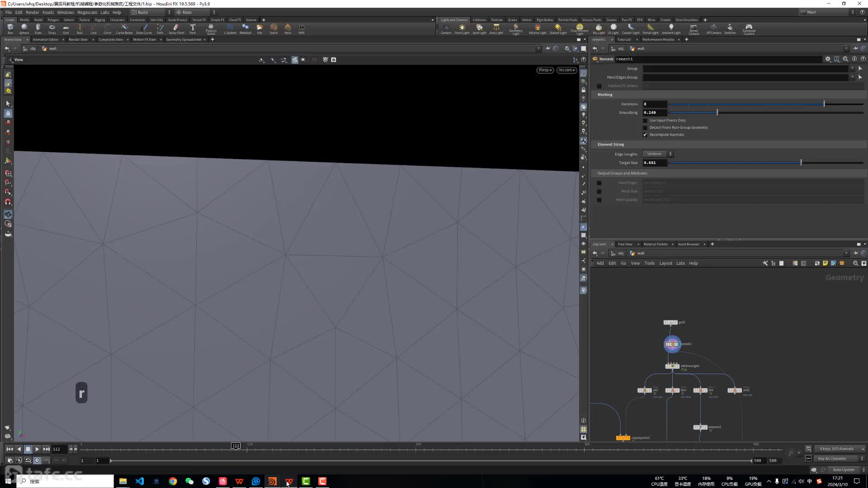868x488 pixels.
Task: Click the Labs menu in node editor
Action: click(x=680, y=263)
